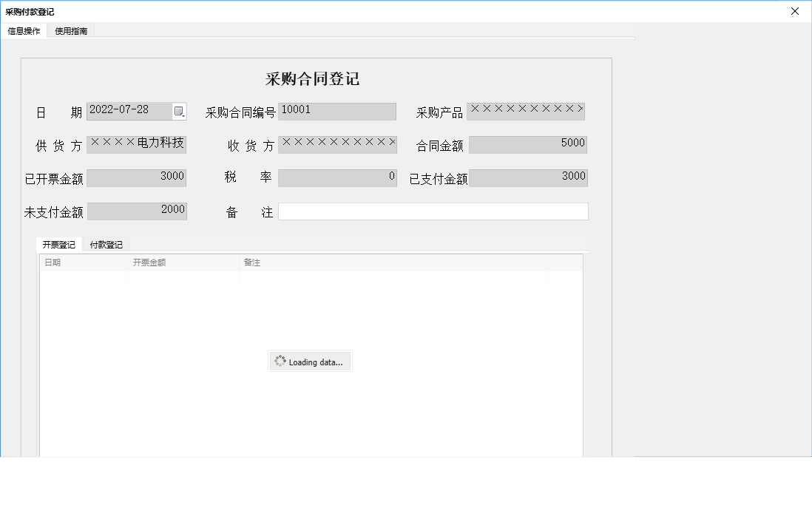Click the loading spinner icon
This screenshot has height=508, width=812.
280,361
